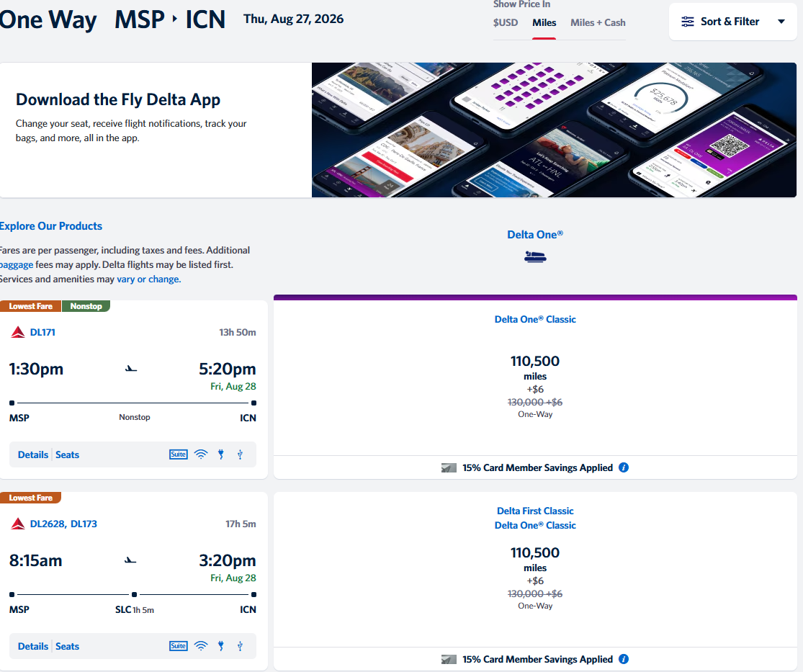Open the Explore Our Products link
Screen dimensions: 803x672
coord(51,226)
